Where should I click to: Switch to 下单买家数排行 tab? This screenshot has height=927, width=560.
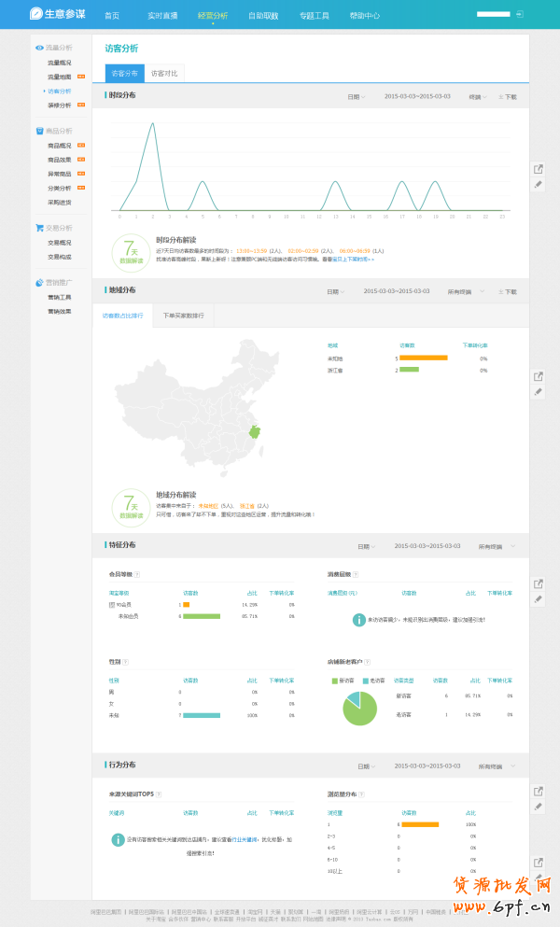click(x=183, y=316)
